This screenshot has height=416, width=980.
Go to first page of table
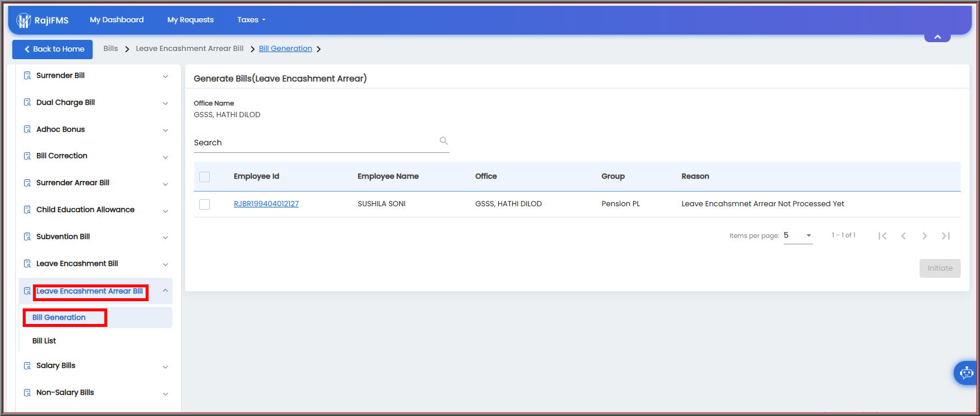(x=883, y=236)
